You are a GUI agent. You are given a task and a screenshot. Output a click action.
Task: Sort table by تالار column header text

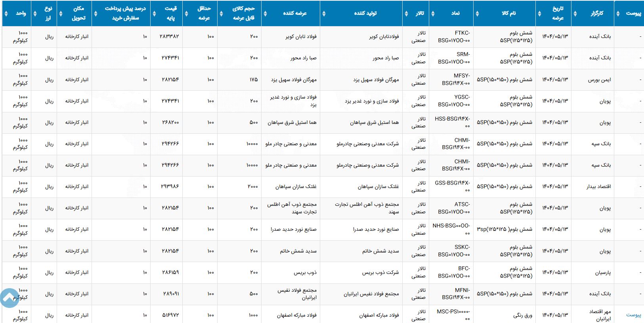tap(419, 13)
